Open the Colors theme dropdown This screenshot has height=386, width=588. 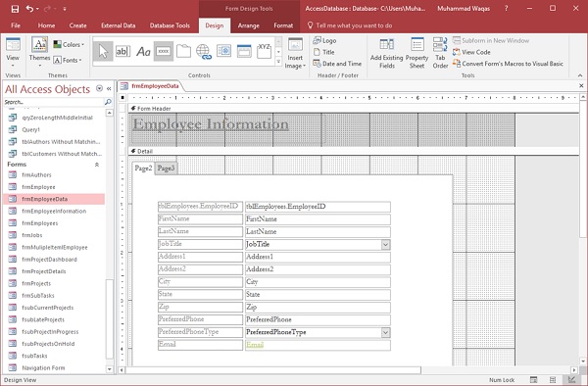pyautogui.click(x=69, y=45)
